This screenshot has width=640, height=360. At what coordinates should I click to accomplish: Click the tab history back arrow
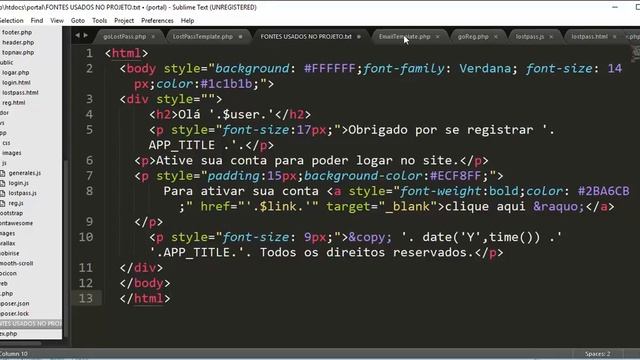point(77,36)
